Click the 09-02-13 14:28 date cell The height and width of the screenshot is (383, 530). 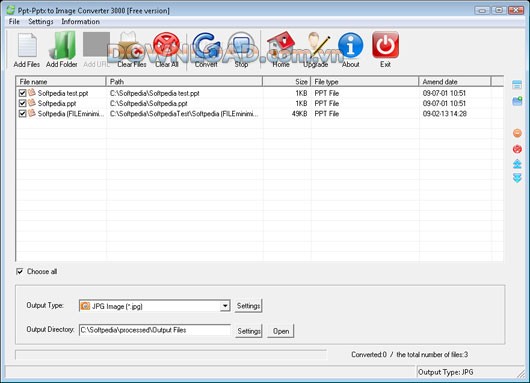pyautogui.click(x=444, y=114)
